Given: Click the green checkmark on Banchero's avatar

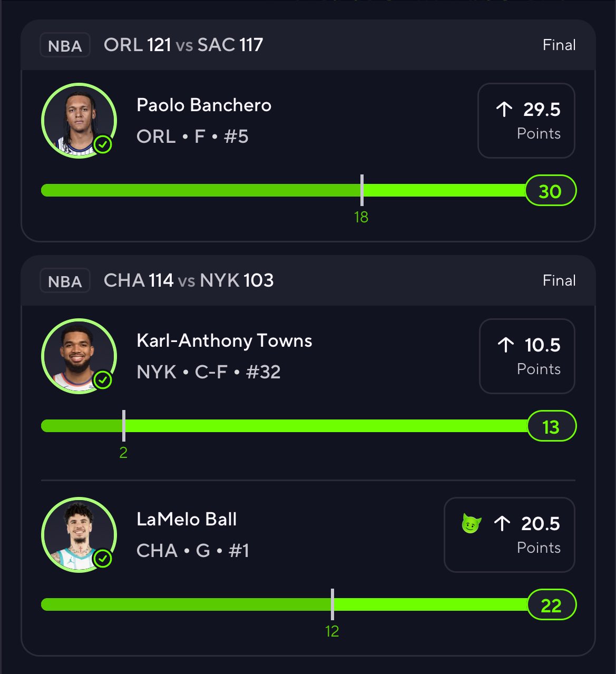Looking at the screenshot, I should point(103,144).
